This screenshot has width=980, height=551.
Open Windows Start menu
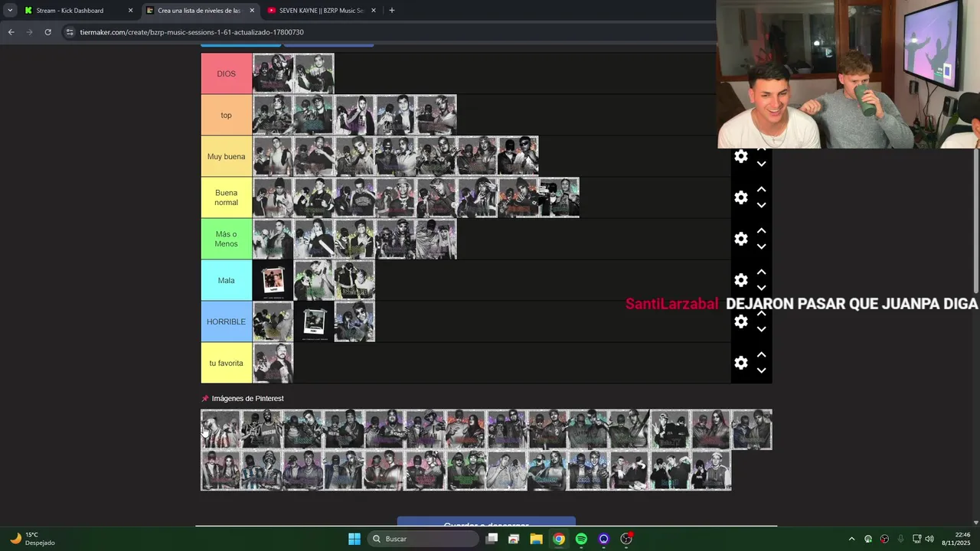(354, 539)
